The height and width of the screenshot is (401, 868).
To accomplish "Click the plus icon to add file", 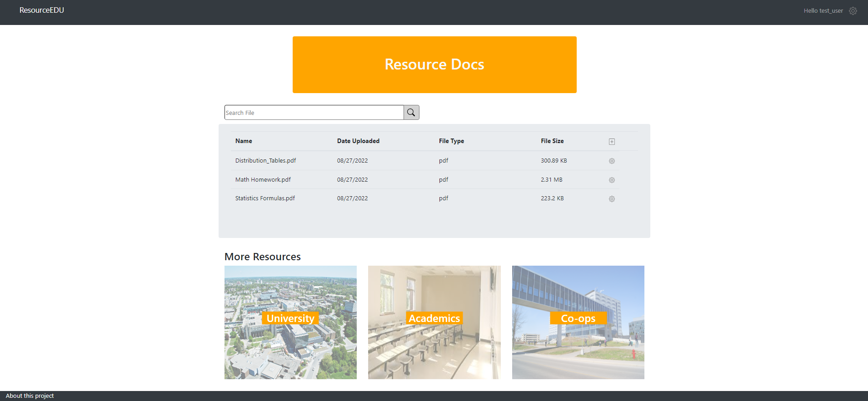I will [x=612, y=142].
